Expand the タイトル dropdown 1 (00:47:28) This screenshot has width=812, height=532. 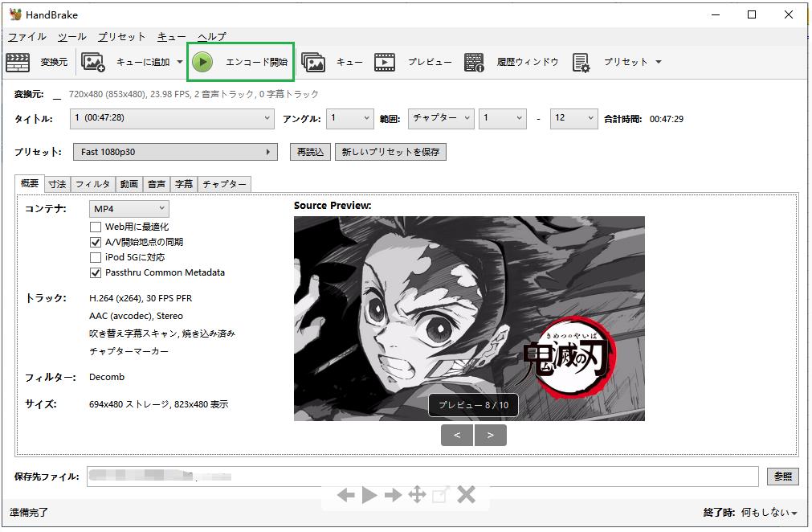pyautogui.click(x=172, y=118)
